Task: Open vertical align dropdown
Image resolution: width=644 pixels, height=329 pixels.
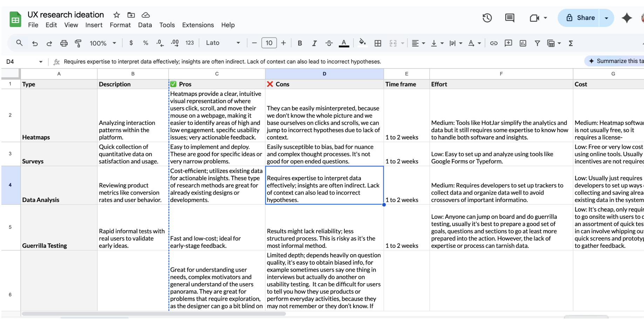Action: pos(437,43)
